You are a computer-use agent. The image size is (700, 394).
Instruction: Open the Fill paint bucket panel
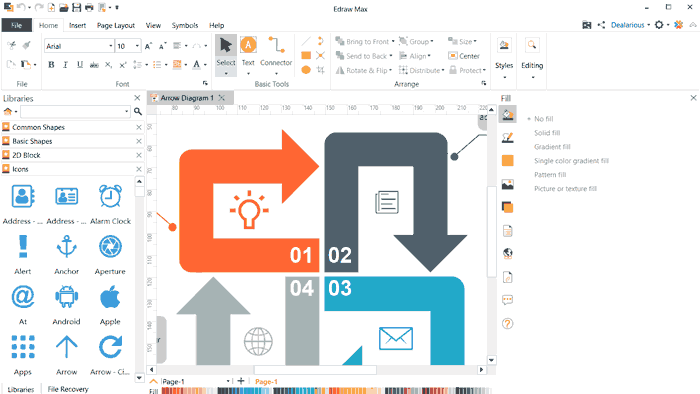click(508, 114)
